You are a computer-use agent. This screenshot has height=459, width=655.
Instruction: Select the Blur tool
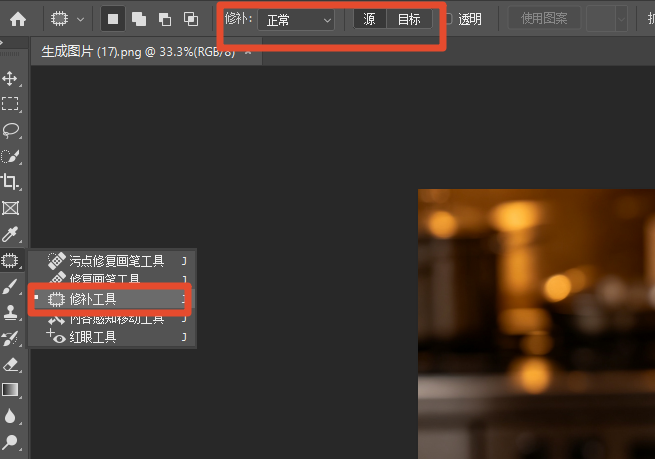click(x=10, y=416)
